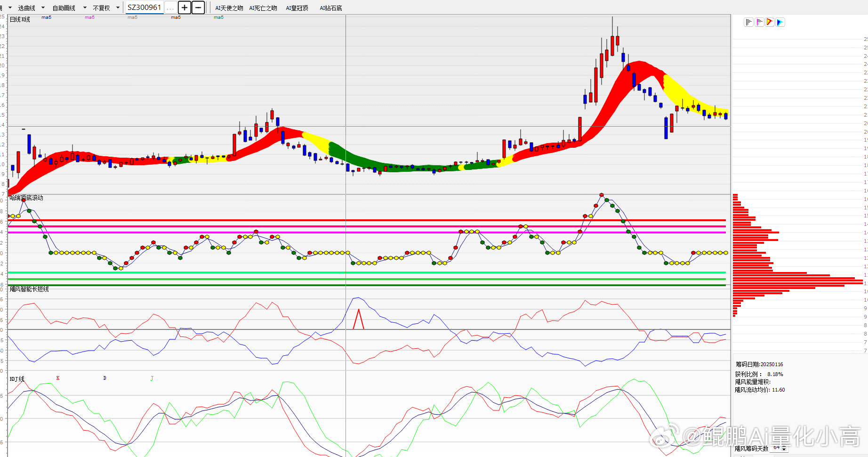Select the red-cyan chip distribution icon
Screen dimensions: 868x457
click(759, 22)
